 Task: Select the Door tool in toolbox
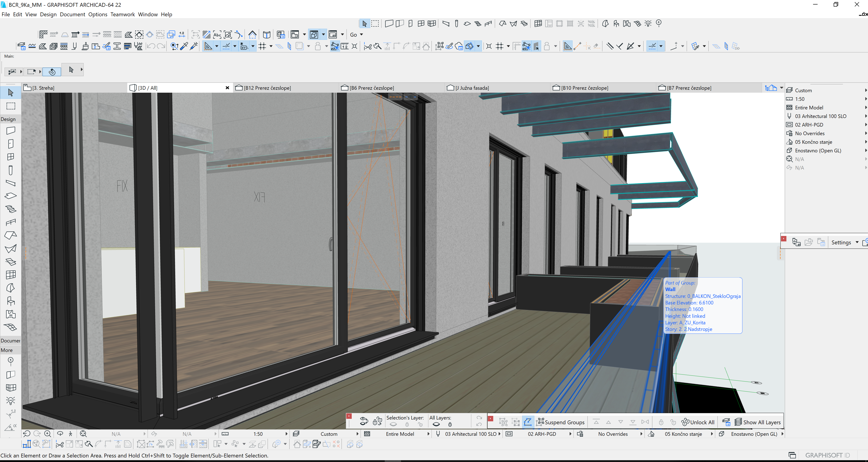tap(11, 144)
